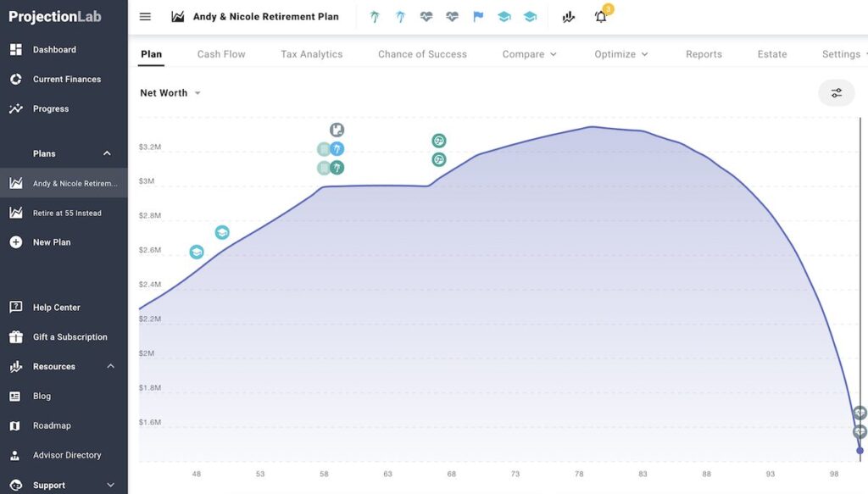Image resolution: width=868 pixels, height=494 pixels.
Task: Click the Current Finances donut icon
Action: point(16,79)
